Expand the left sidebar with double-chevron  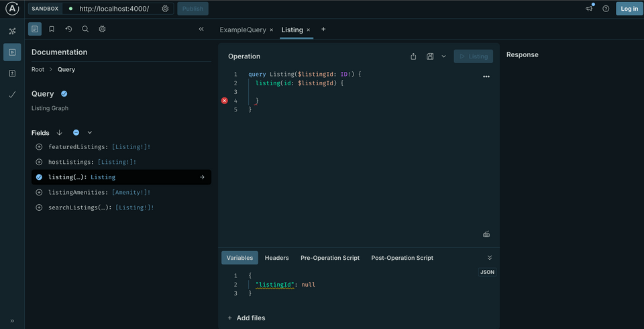12,321
